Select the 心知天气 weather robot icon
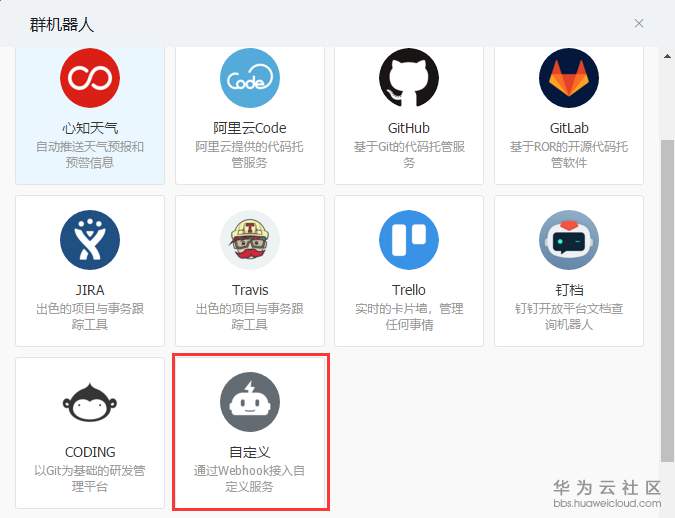The width and height of the screenshot is (675, 518). point(90,78)
